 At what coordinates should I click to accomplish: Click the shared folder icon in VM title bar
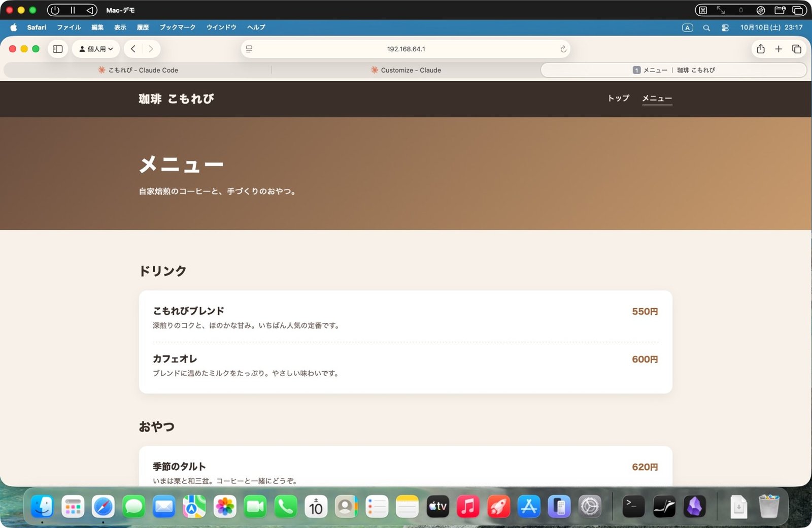point(780,10)
